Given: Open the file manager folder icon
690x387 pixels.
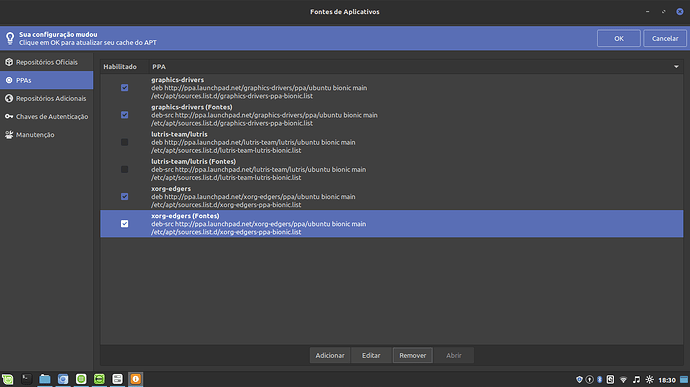Looking at the screenshot, I should pos(44,379).
